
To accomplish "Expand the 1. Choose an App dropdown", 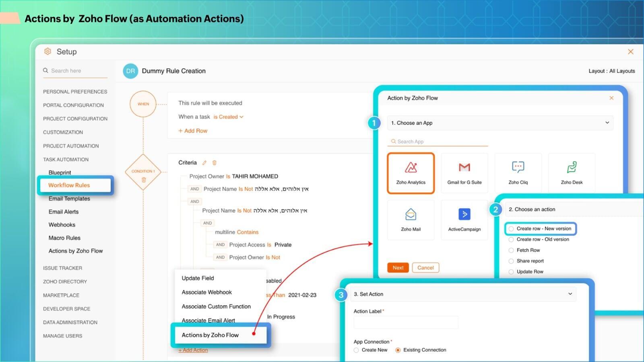I will tap(500, 123).
